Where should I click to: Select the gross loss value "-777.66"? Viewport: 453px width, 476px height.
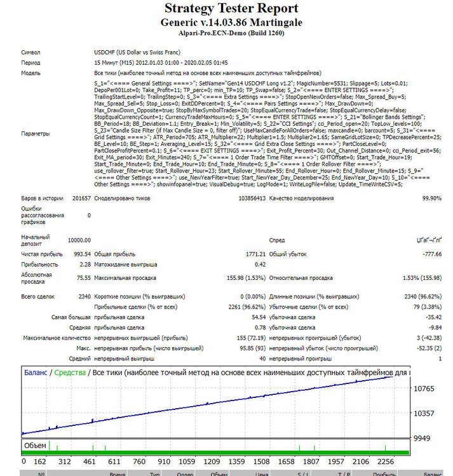432,254
